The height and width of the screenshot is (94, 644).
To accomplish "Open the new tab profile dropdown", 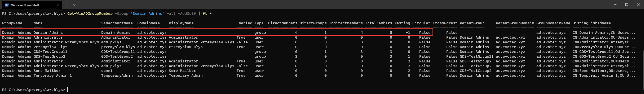I will 75,5.
